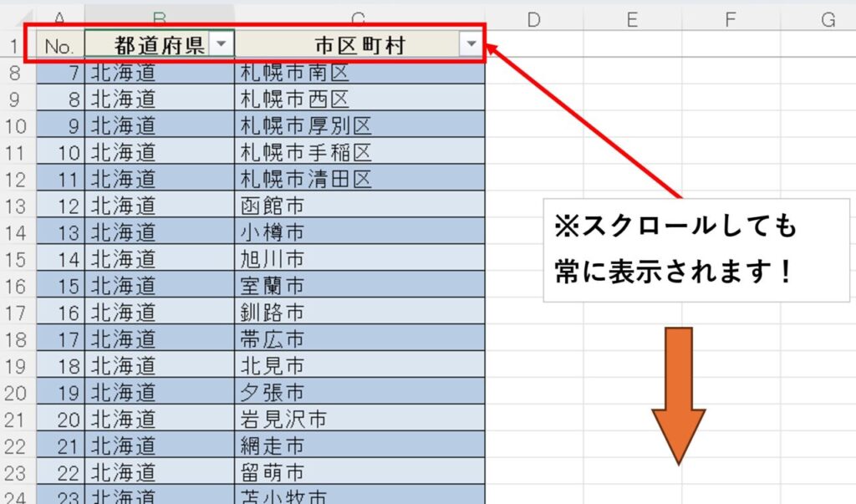
Task: Click cell 帯広市
Action: pos(359,339)
